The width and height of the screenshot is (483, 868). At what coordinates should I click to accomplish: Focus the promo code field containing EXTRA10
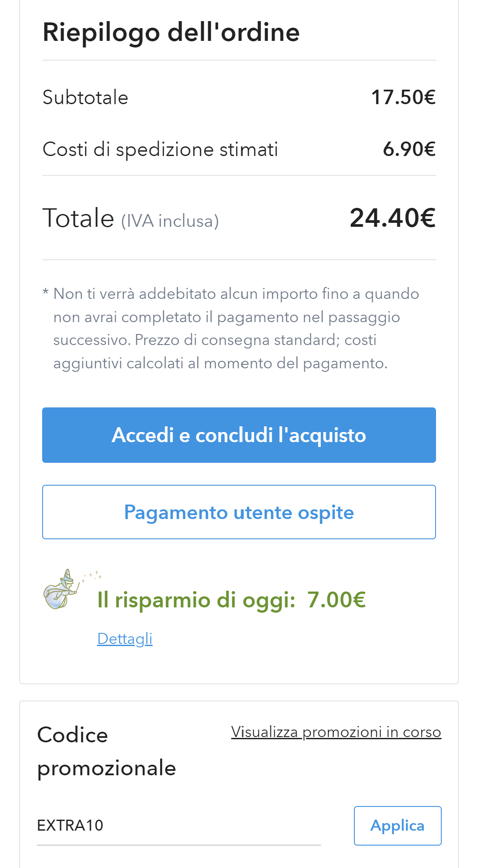(x=179, y=825)
